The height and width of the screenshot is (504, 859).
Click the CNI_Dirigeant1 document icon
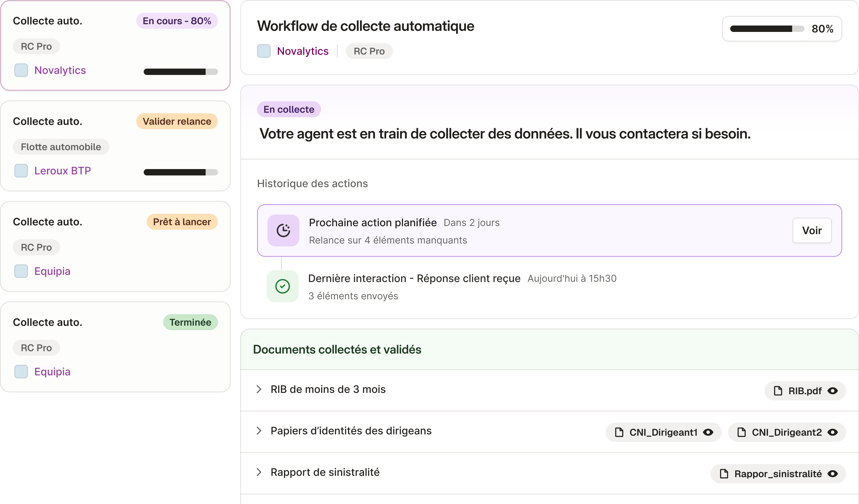point(619,432)
